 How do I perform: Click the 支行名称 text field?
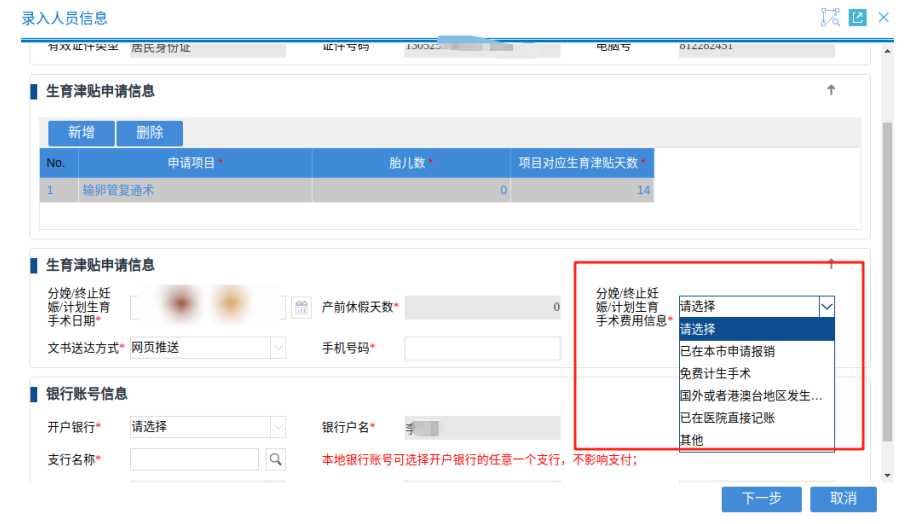coord(194,459)
